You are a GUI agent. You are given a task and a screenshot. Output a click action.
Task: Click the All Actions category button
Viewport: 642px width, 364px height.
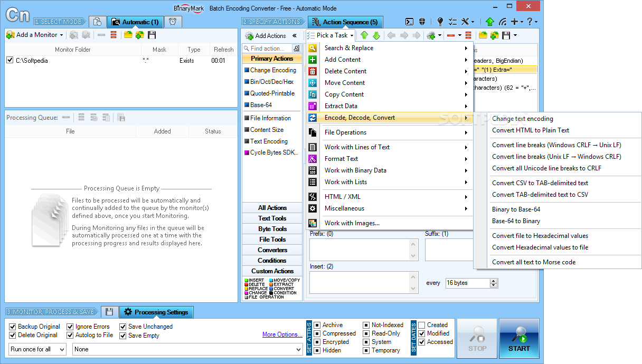click(272, 208)
